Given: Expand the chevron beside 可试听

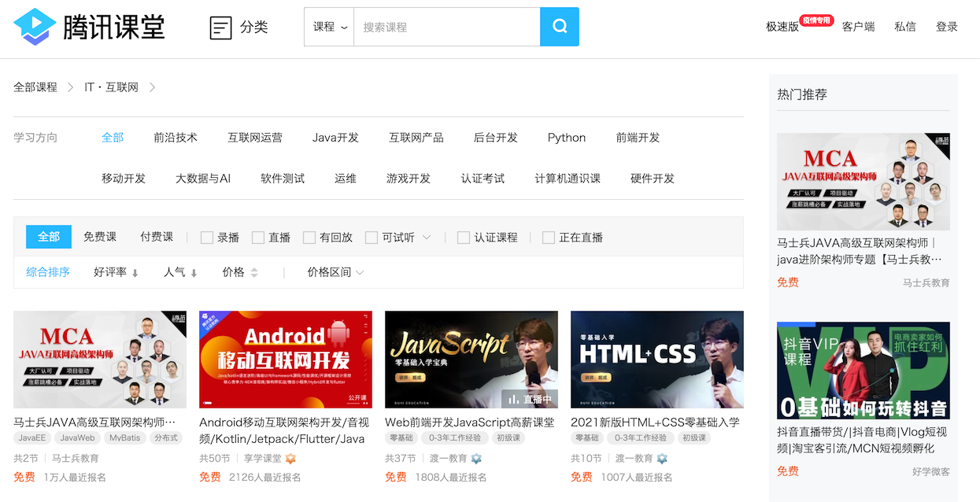Looking at the screenshot, I should 427,238.
